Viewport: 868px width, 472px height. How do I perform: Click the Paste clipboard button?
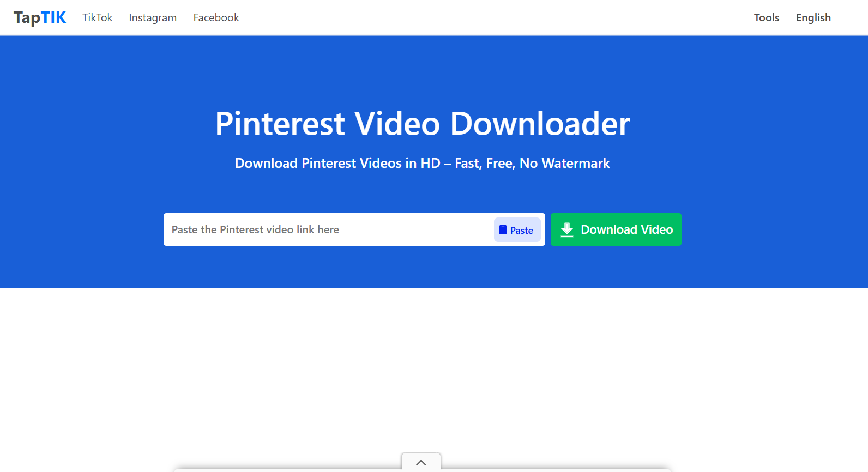(x=517, y=230)
